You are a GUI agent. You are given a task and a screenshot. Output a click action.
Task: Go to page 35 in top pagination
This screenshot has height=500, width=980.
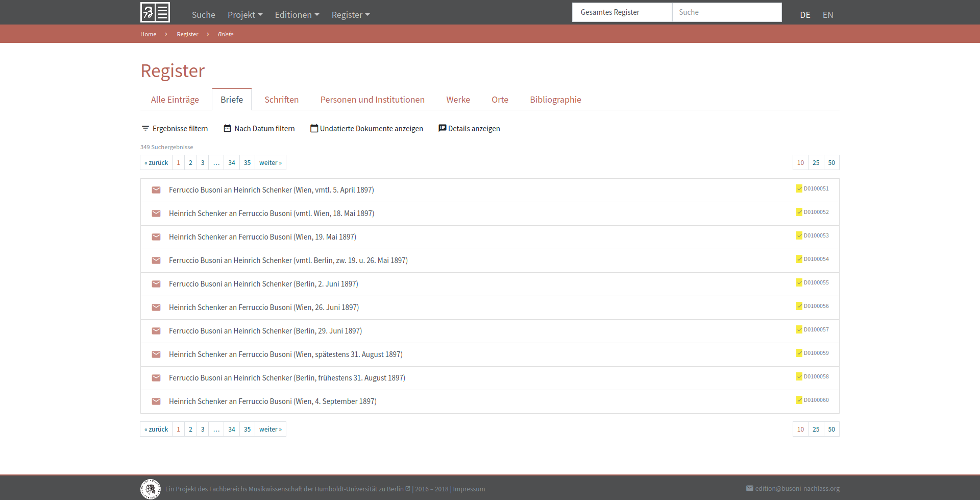tap(248, 162)
